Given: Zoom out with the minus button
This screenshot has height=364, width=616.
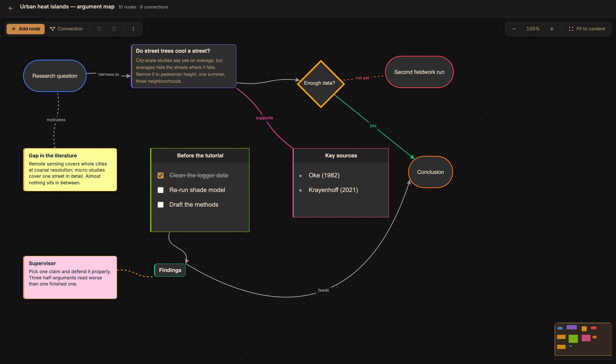Looking at the screenshot, I should coord(514,29).
